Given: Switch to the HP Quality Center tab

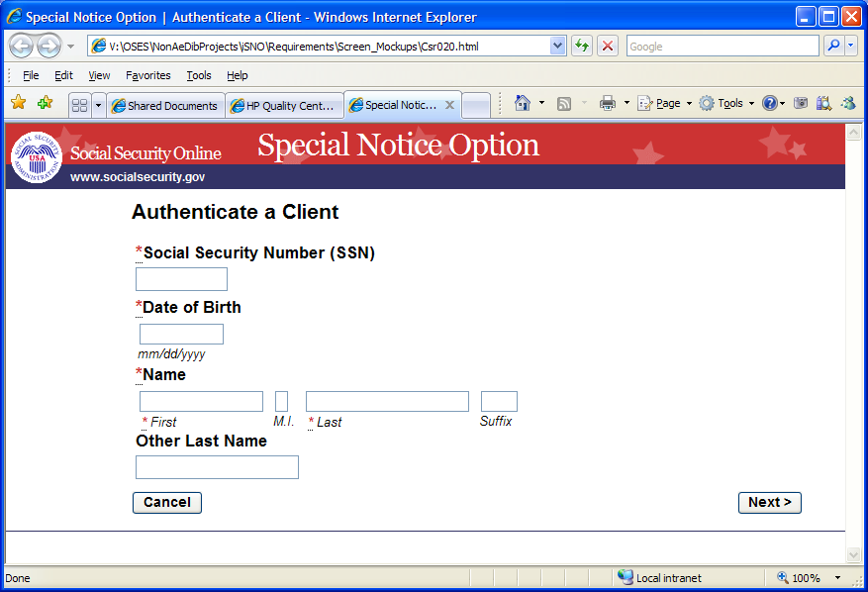Looking at the screenshot, I should 284,106.
